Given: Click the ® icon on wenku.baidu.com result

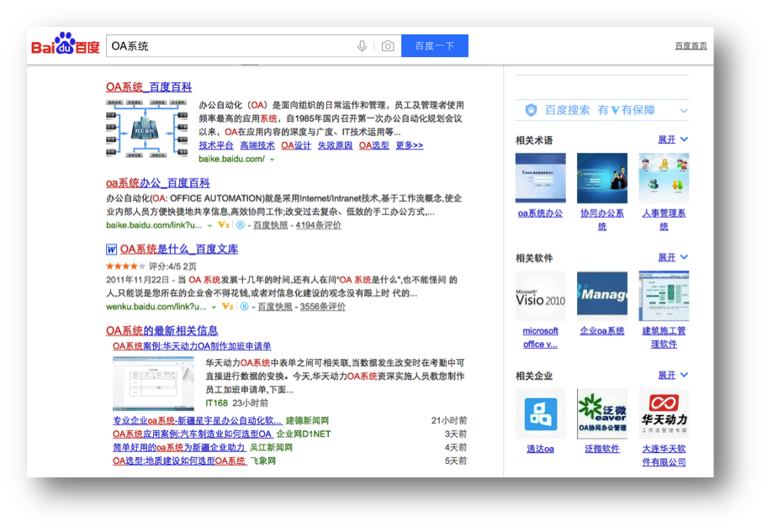Looking at the screenshot, I should click(244, 307).
